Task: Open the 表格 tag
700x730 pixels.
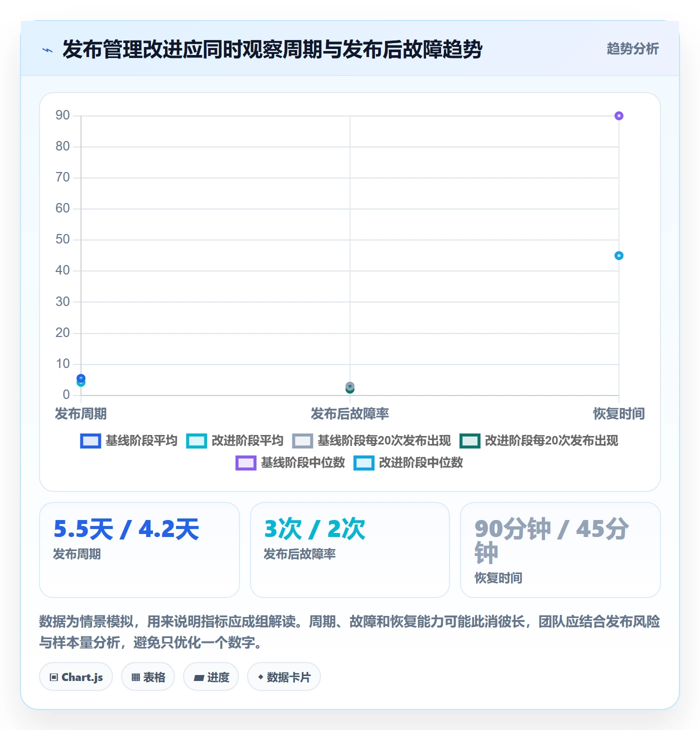Action: tap(148, 677)
